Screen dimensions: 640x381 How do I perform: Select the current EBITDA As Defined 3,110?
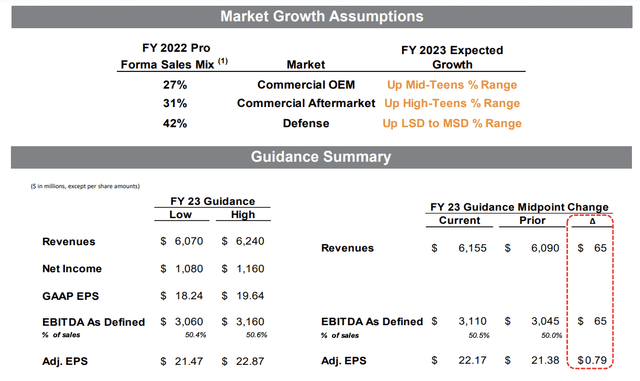coord(472,321)
